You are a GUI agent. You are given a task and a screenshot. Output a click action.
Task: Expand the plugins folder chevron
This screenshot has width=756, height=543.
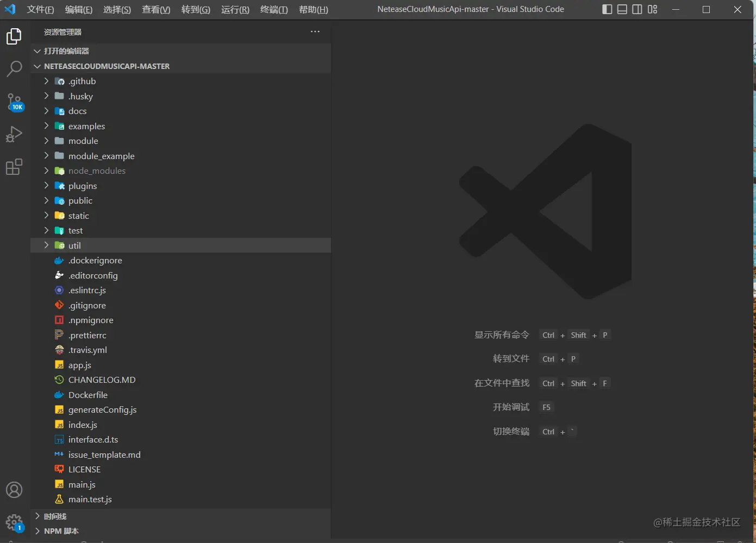click(46, 186)
